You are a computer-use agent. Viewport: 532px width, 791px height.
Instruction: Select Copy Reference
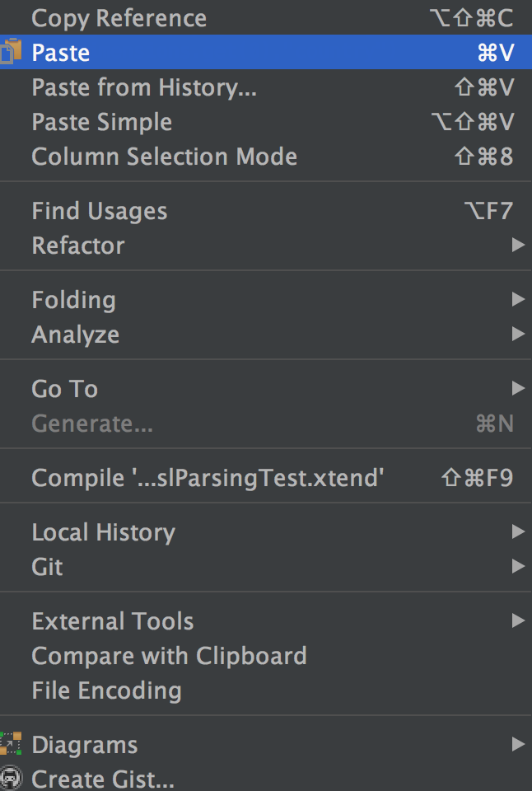tap(266, 17)
